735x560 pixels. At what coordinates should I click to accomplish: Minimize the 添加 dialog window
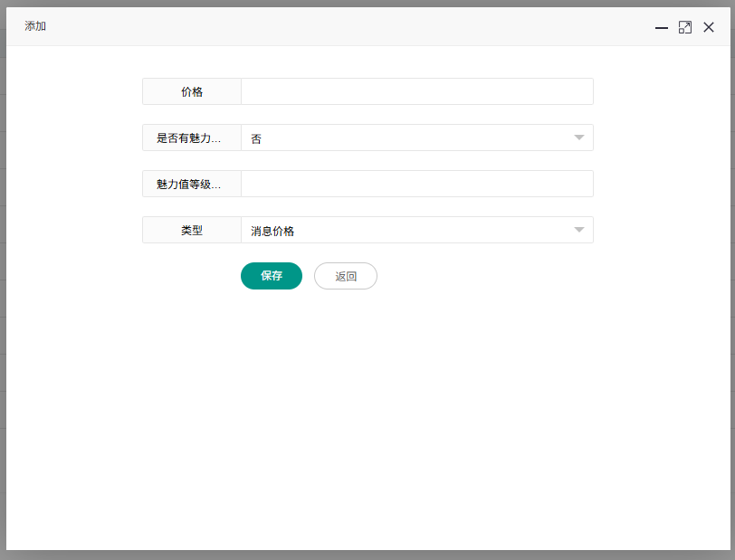(x=662, y=28)
